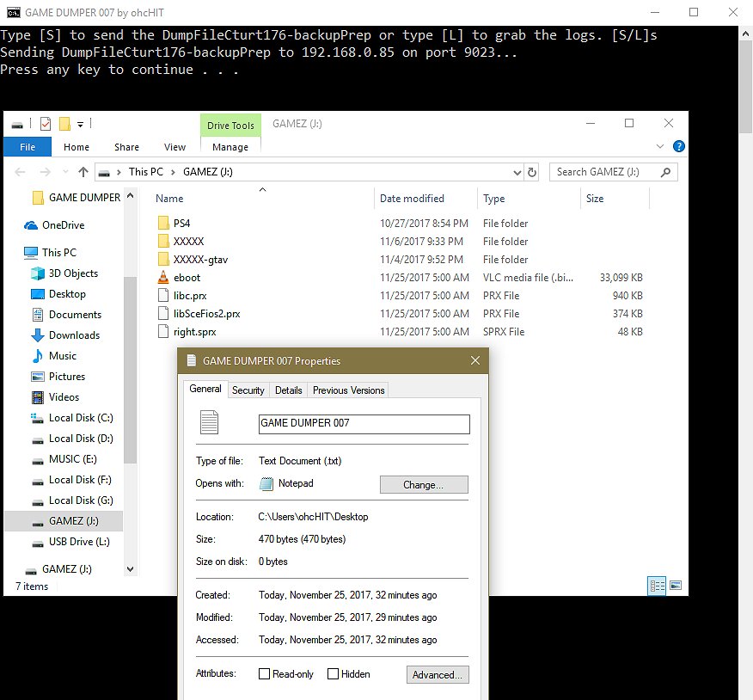
Task: Open the Customize Quick Access Toolbar dropdown
Action: (x=80, y=125)
